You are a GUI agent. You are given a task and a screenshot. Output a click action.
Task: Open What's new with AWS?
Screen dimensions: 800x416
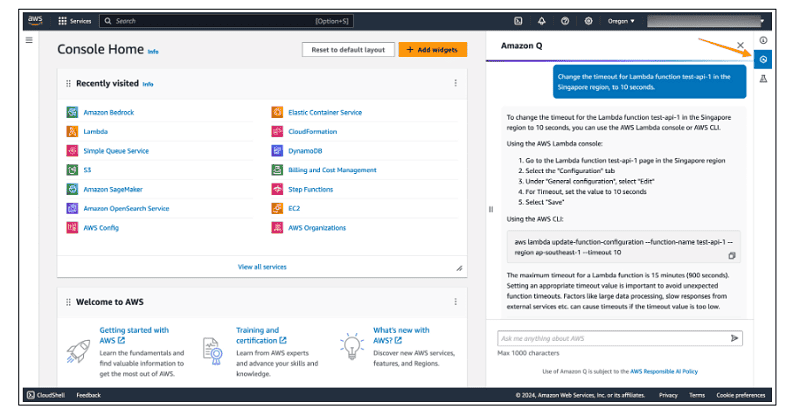pyautogui.click(x=401, y=335)
